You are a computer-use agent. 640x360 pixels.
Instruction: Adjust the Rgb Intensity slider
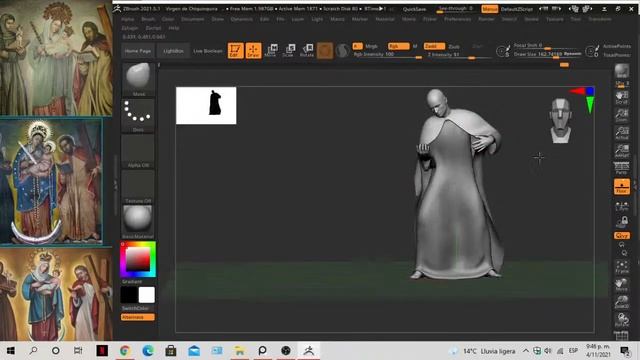click(x=388, y=55)
